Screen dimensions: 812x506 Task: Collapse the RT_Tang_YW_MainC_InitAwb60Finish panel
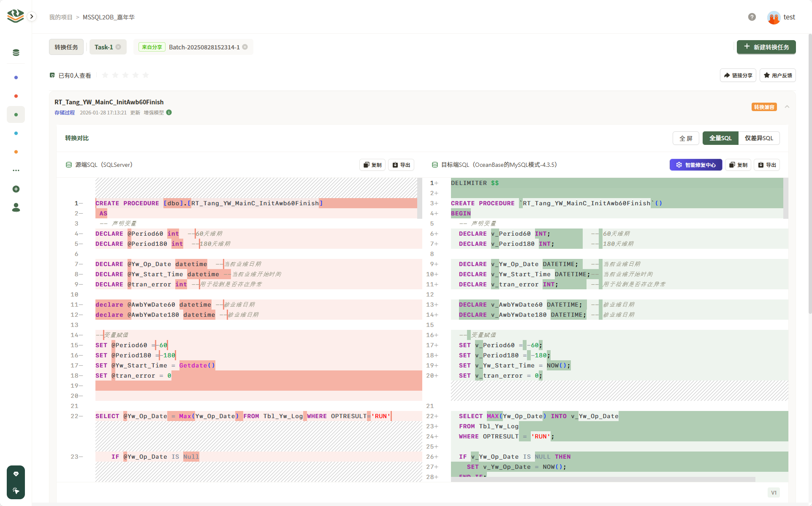click(x=787, y=107)
